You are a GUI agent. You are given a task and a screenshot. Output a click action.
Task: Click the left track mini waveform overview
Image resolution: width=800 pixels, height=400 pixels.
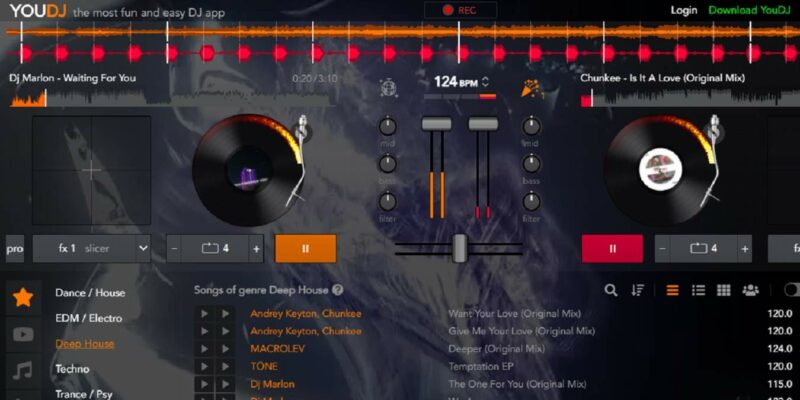pos(172,97)
